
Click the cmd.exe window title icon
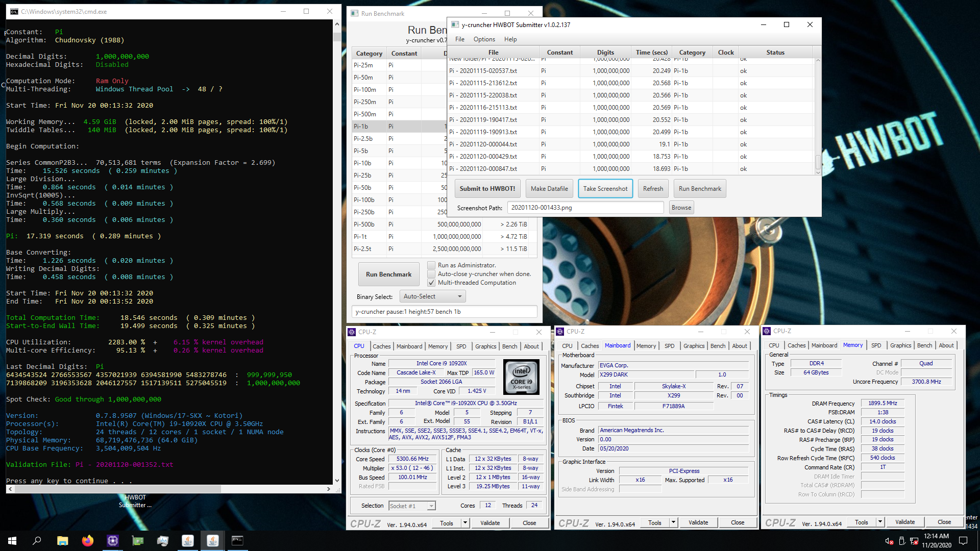(x=14, y=11)
